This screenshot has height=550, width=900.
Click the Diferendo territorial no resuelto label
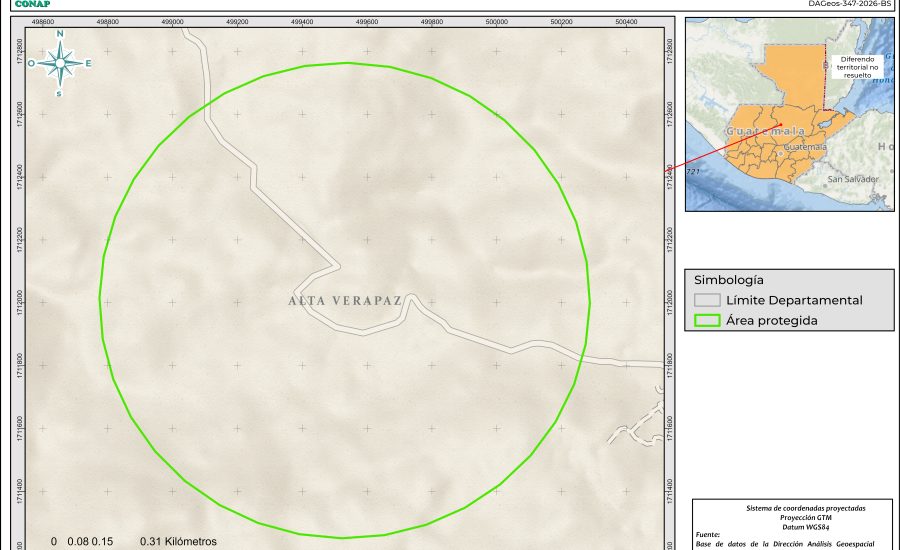(x=857, y=67)
